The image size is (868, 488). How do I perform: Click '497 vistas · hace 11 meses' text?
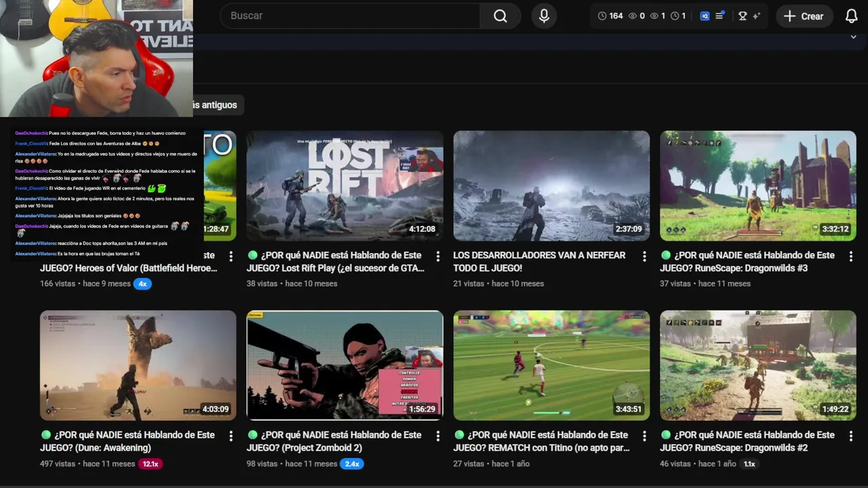click(87, 464)
